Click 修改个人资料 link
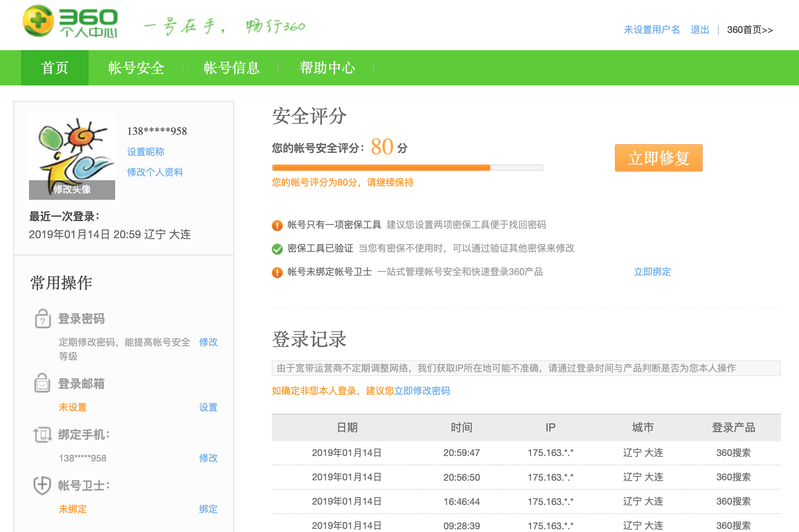This screenshot has height=532, width=799. (156, 172)
